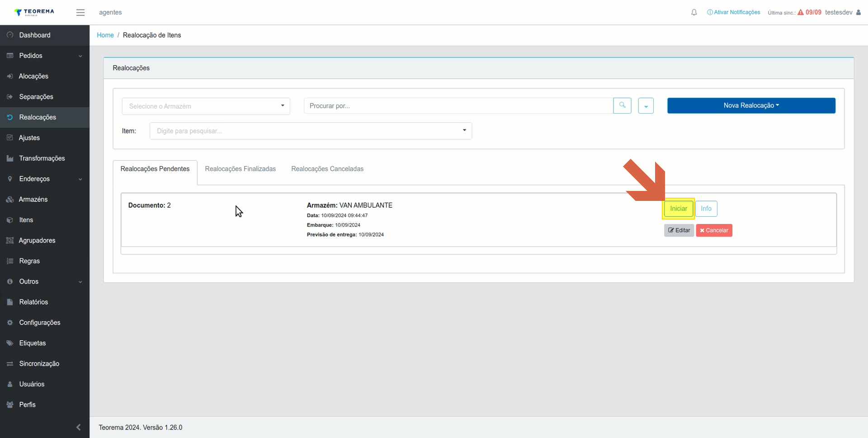Click the search magnifier button
Image resolution: width=868 pixels, height=438 pixels.
[x=622, y=105]
